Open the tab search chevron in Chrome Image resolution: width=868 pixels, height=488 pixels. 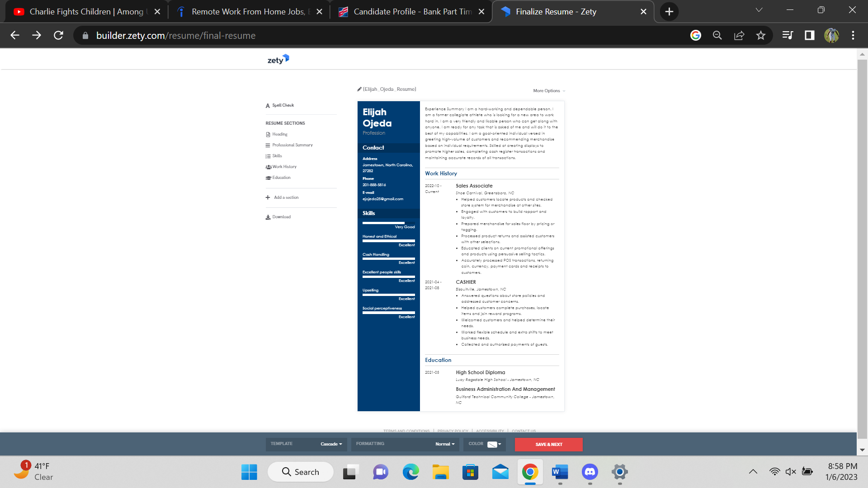coord(759,10)
